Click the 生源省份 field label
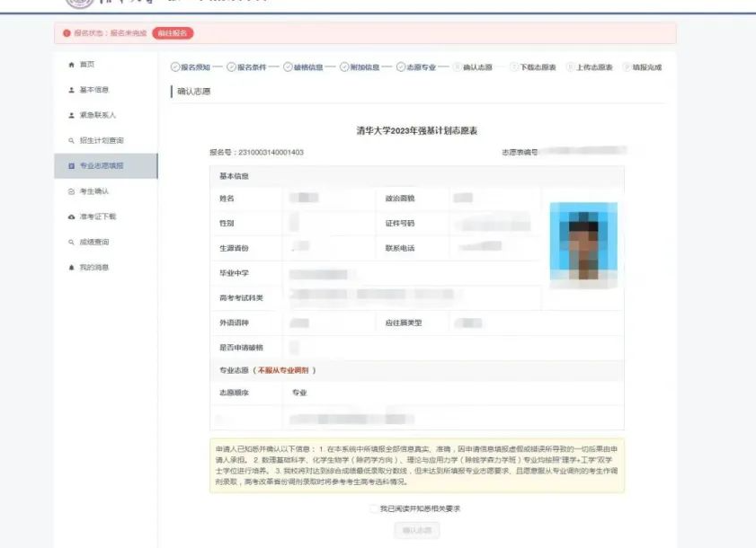This screenshot has height=548, width=756. [235, 248]
